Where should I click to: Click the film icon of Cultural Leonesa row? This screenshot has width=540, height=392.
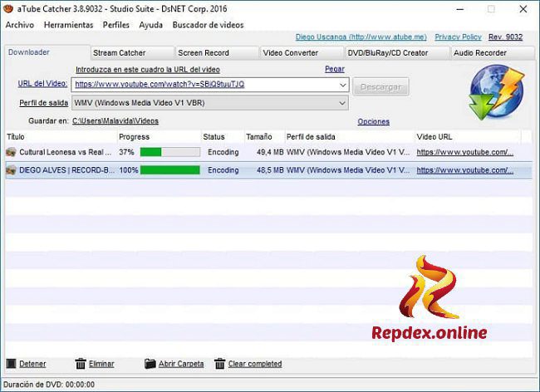[11, 152]
